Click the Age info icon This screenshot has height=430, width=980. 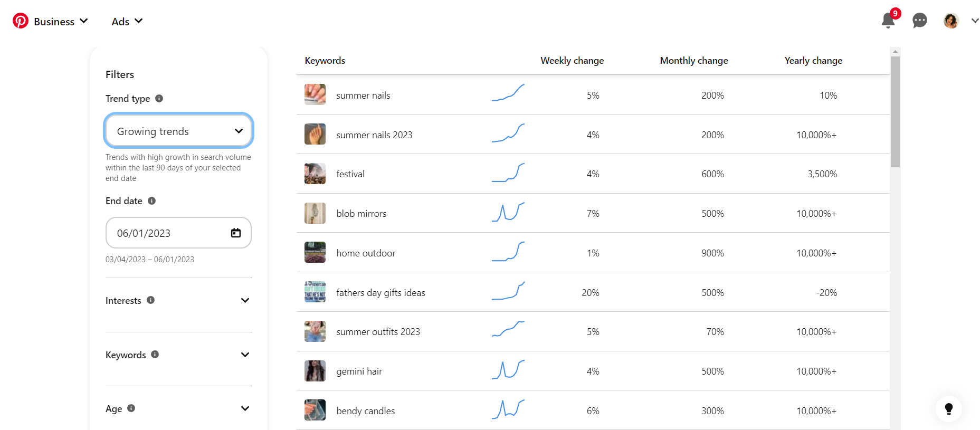click(131, 408)
